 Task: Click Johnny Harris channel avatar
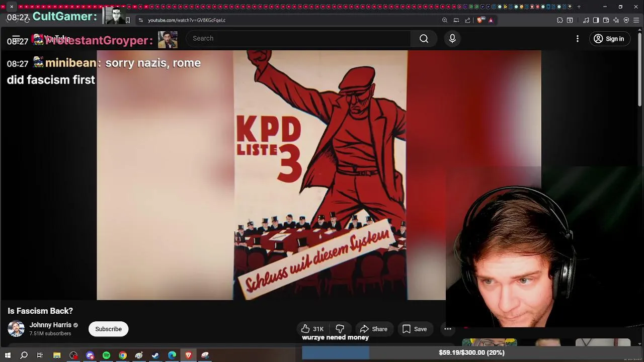16,329
